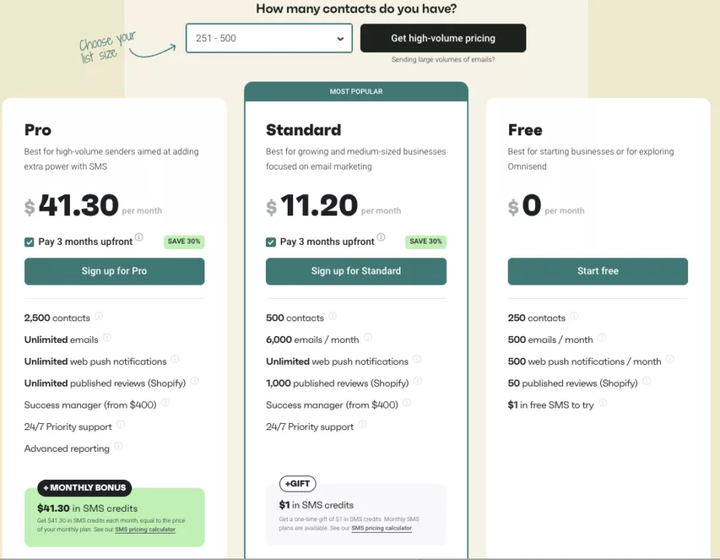
Task: Open info icon next to Pro upfront payment
Action: click(x=139, y=237)
